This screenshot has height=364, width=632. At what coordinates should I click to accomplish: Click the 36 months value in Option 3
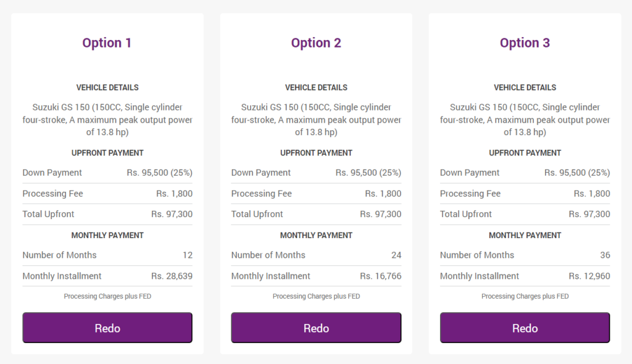tap(605, 255)
